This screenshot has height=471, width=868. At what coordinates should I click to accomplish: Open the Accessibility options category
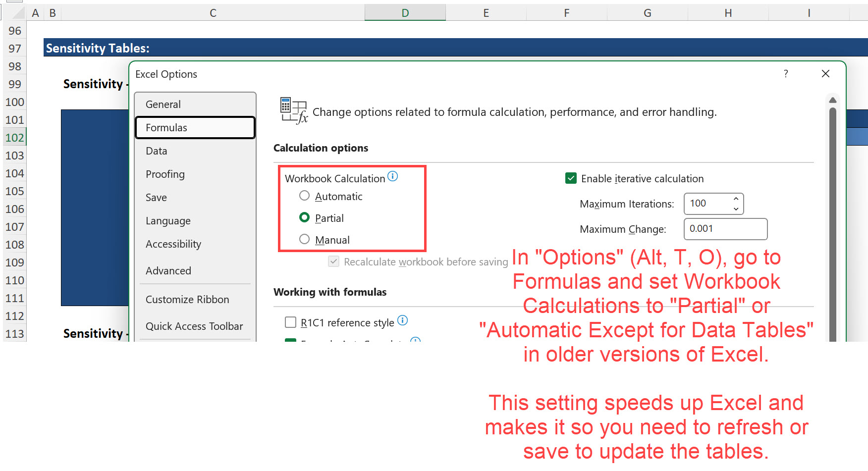(x=195, y=244)
